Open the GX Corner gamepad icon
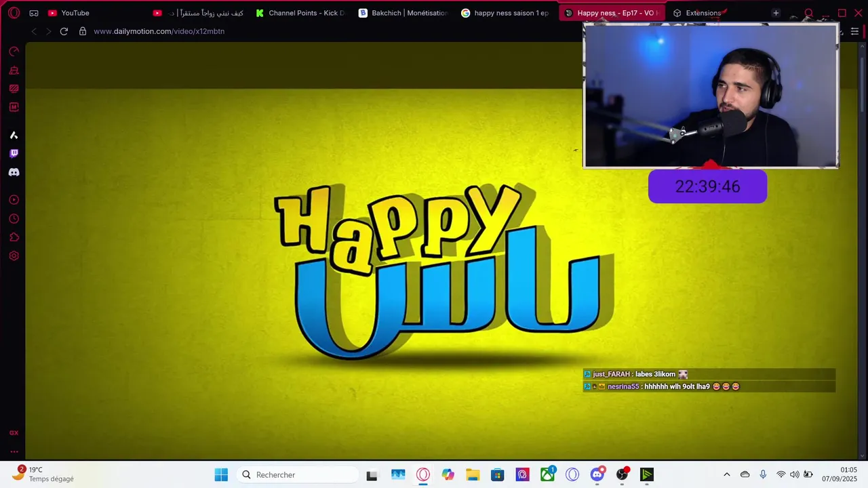The image size is (868, 488). [34, 13]
